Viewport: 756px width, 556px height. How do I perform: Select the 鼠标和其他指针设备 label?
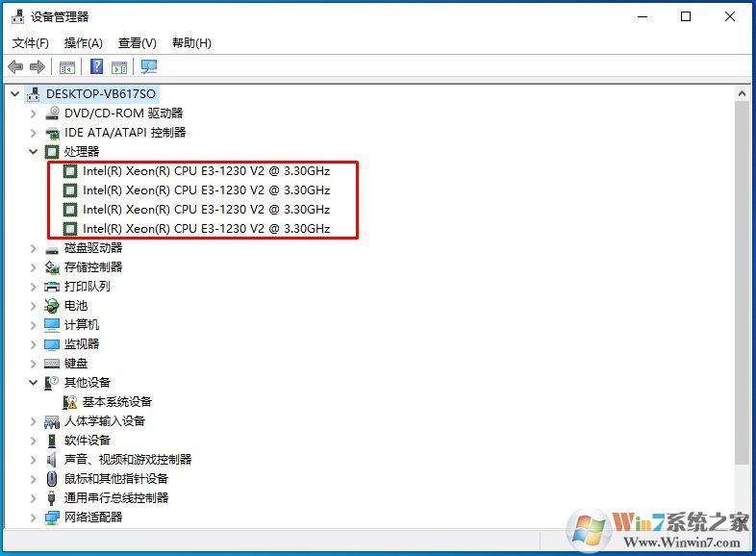click(116, 479)
